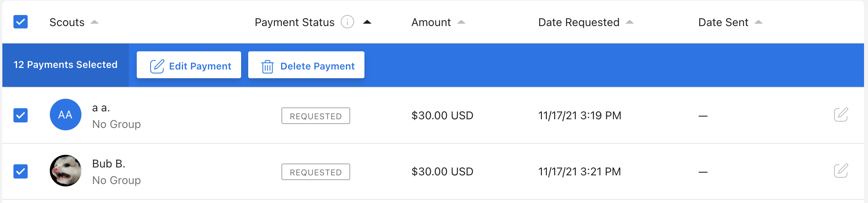Screen dimensions: 868x203
Task: Click the edit pencil icon for a a.
Action: pos(841,115)
